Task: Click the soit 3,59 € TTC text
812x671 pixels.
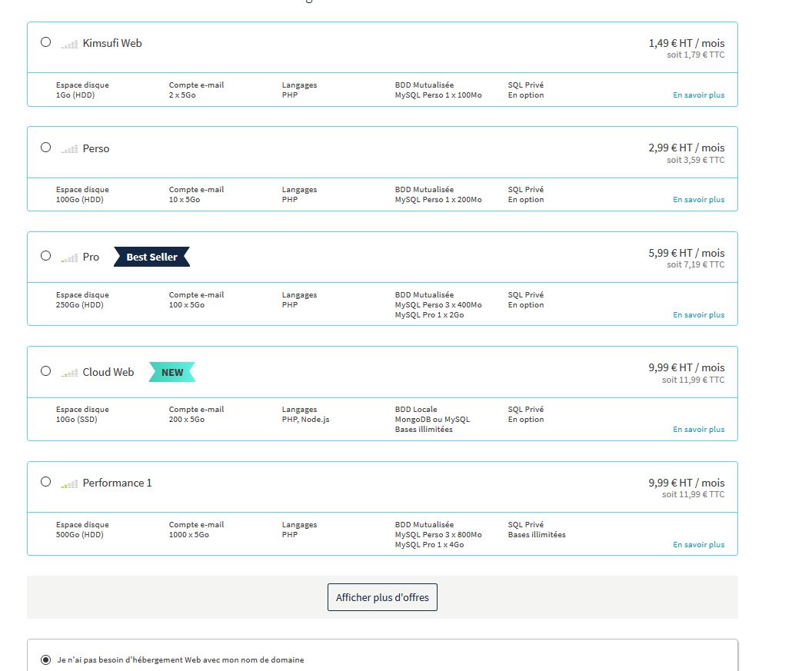Action: (695, 160)
